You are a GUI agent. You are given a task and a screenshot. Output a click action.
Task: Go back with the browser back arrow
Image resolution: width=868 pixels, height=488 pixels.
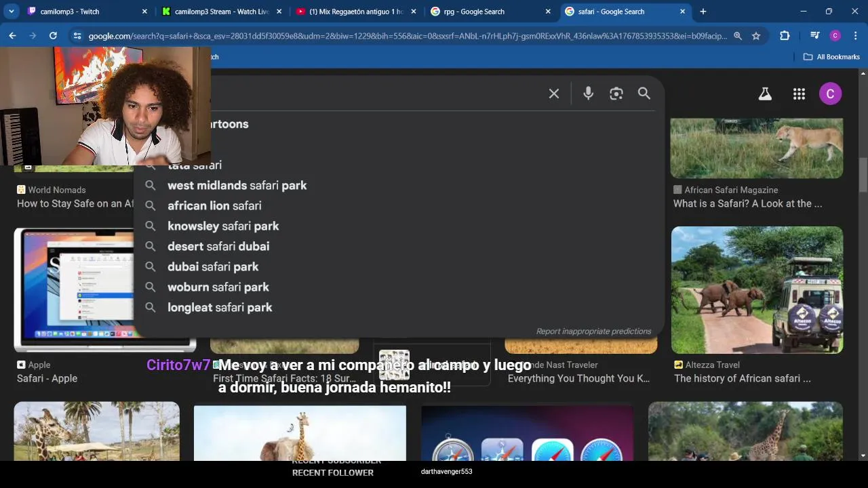(12, 36)
